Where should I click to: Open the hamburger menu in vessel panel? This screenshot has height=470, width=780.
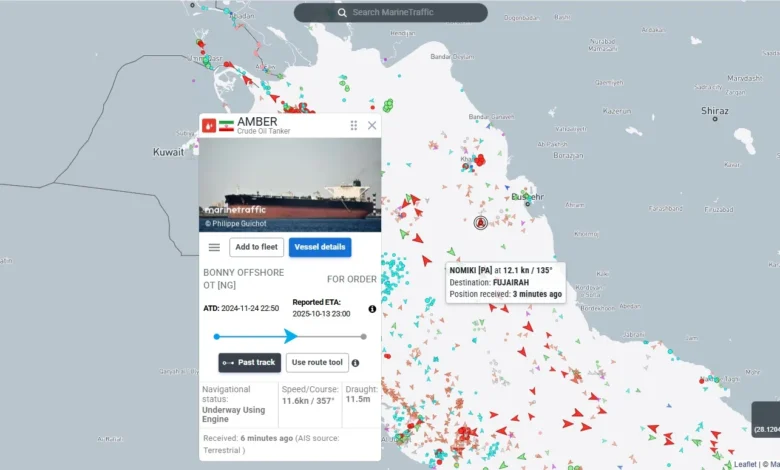[214, 247]
